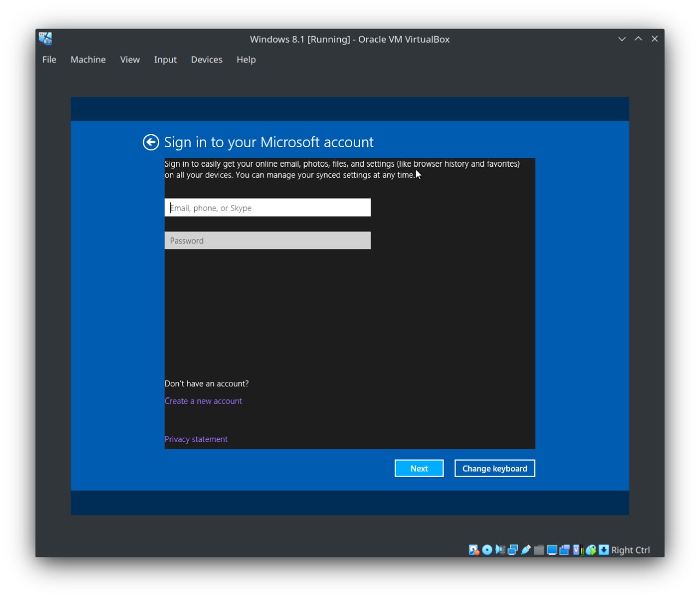Viewport: 700px width, 599px height.
Task: Open the Create a new account link
Action: [x=203, y=401]
